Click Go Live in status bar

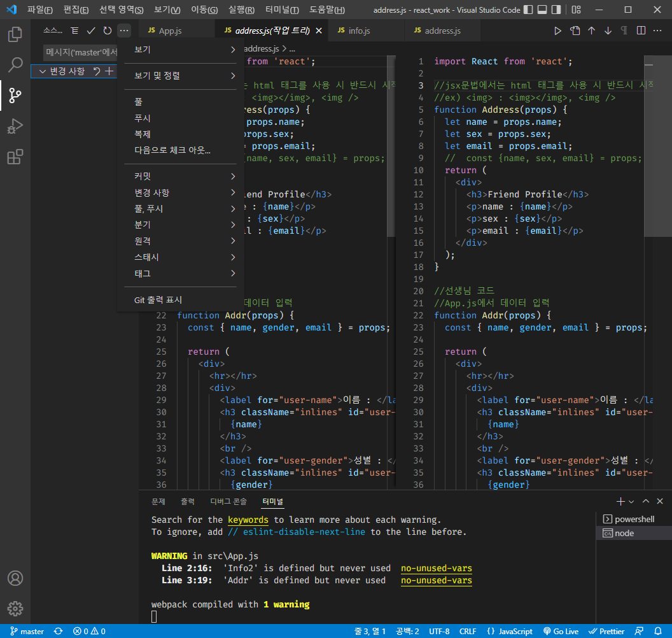561,631
